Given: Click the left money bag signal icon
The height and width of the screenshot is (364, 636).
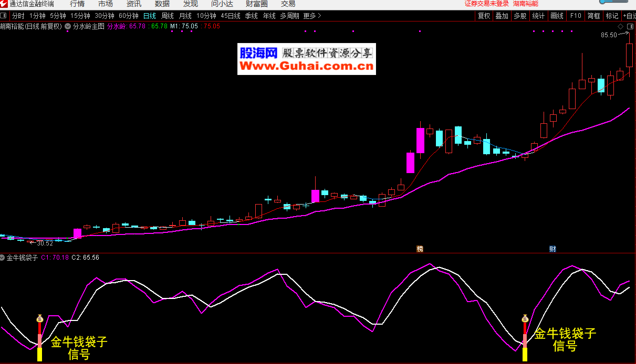Looking at the screenshot, I should (x=39, y=318).
